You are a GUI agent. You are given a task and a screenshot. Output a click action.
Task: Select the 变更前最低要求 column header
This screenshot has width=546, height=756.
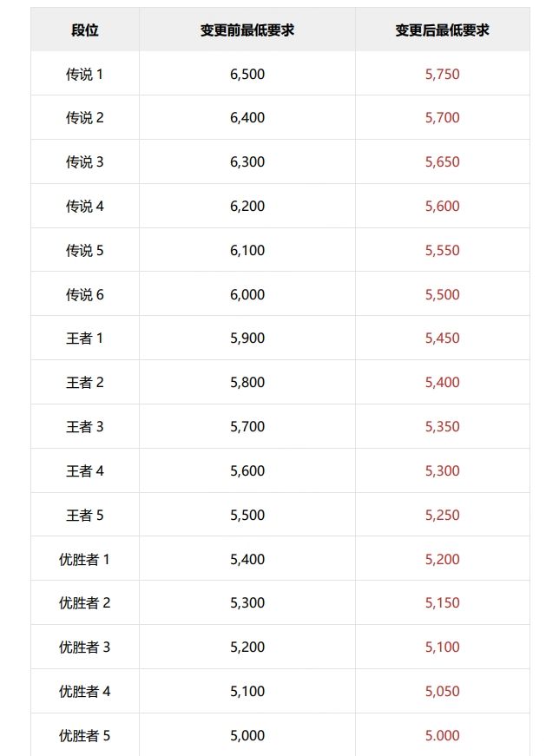(247, 30)
